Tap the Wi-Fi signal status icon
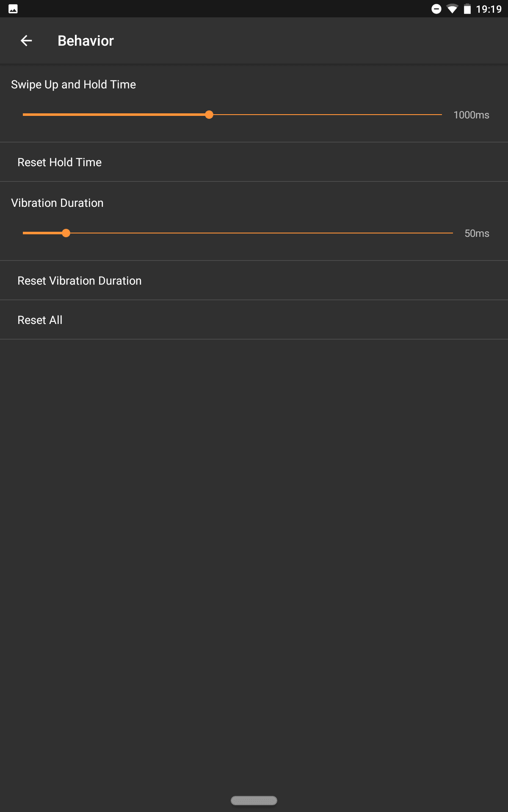Viewport: 508px width, 812px height. pos(452,9)
